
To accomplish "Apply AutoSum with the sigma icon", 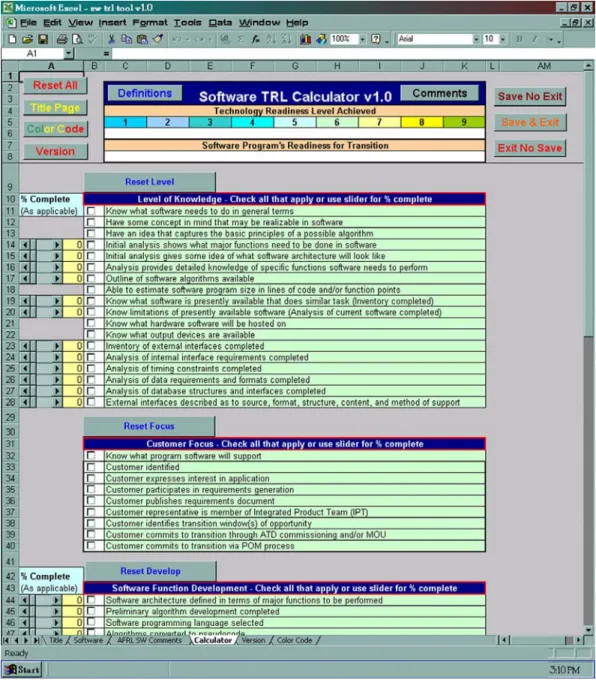I will point(240,39).
